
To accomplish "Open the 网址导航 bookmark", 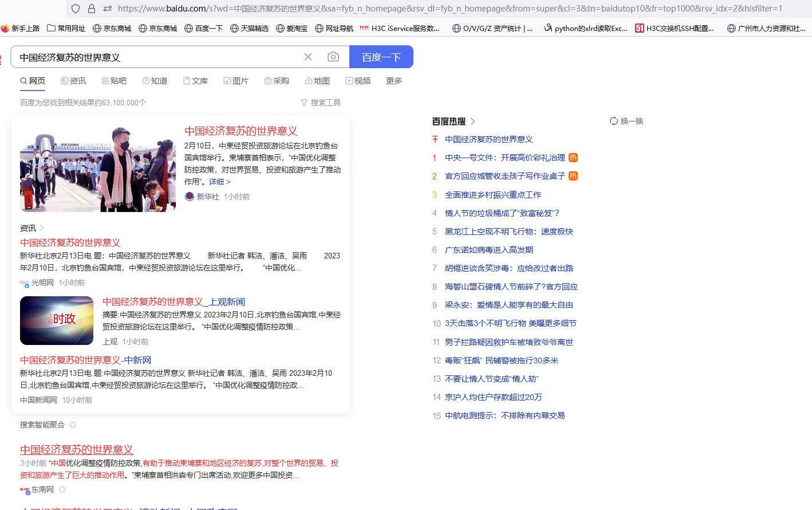I will coord(334,28).
